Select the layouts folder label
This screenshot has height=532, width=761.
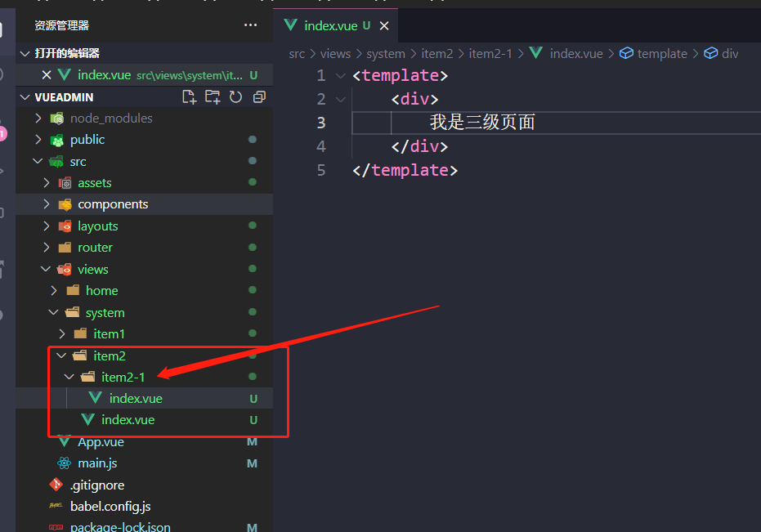[98, 226]
